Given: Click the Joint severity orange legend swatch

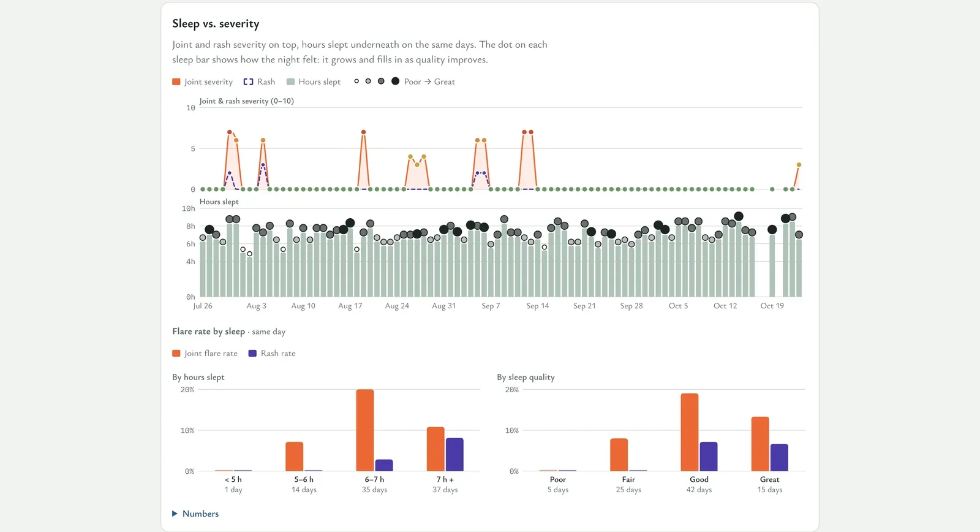Looking at the screenshot, I should click(x=176, y=82).
